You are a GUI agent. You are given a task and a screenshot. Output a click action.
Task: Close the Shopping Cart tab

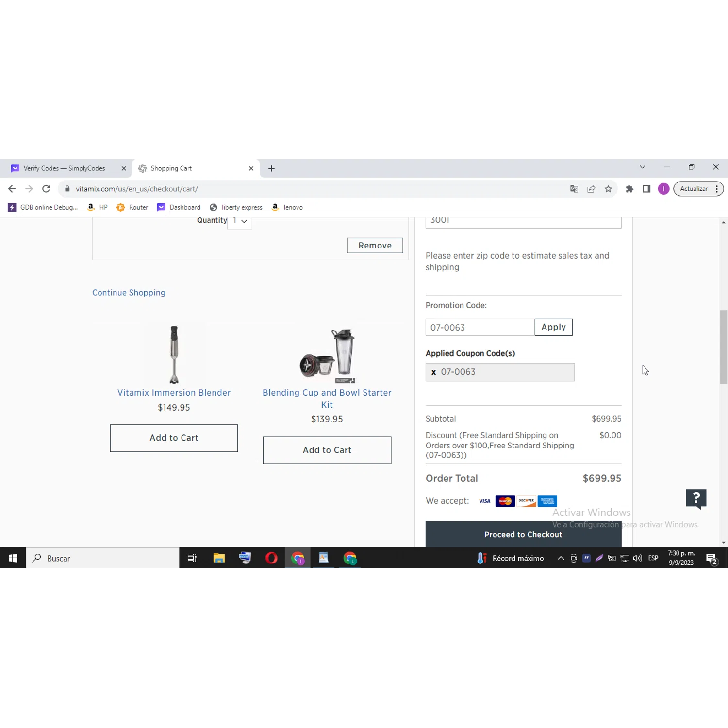pyautogui.click(x=251, y=168)
